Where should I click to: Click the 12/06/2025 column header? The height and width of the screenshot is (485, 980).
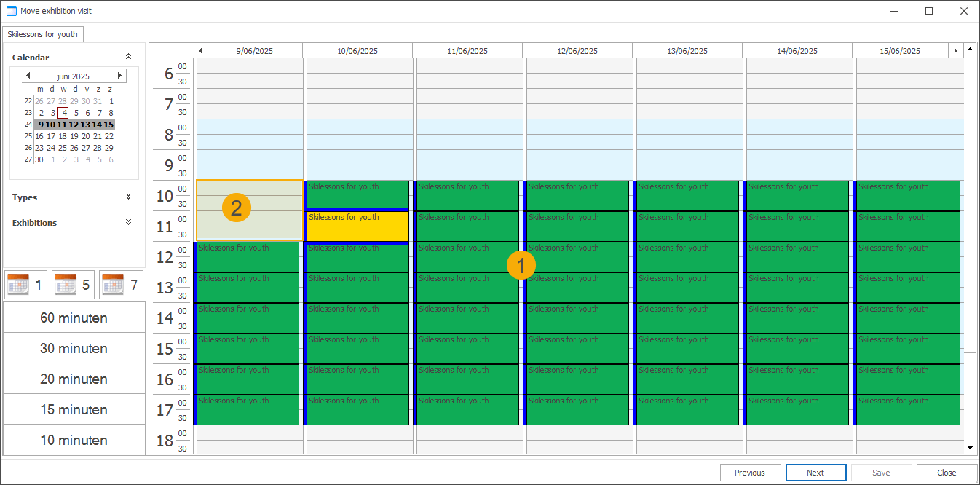click(x=577, y=51)
